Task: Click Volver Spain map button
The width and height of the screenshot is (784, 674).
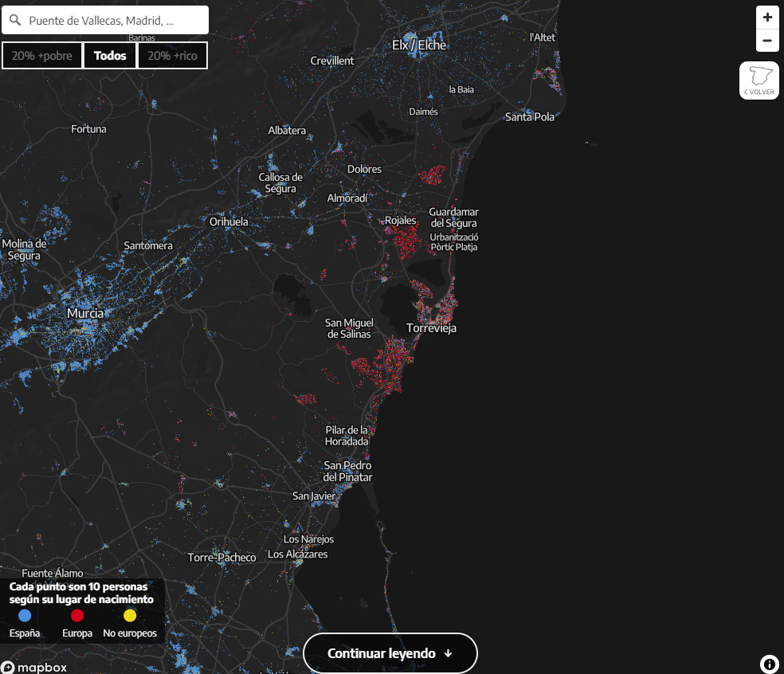Action: coord(759,80)
